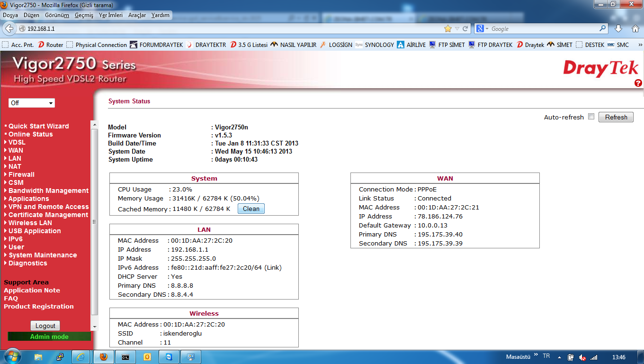
Task: Click the reload page icon
Action: (x=465, y=29)
